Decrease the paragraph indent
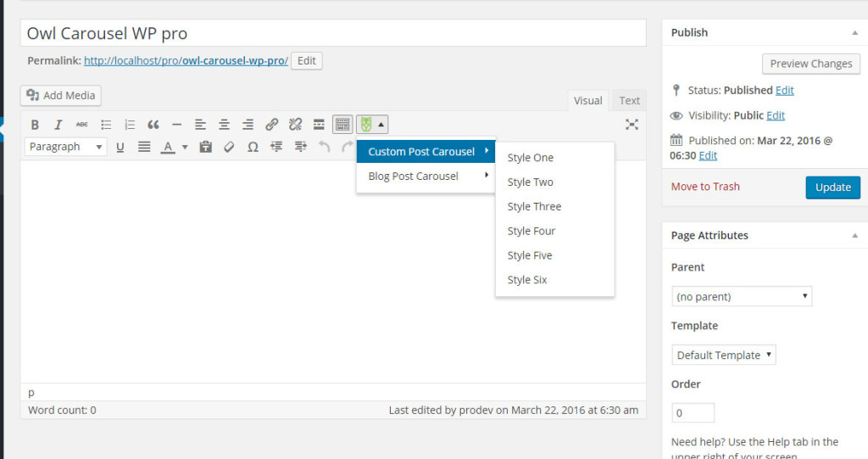 click(x=276, y=147)
